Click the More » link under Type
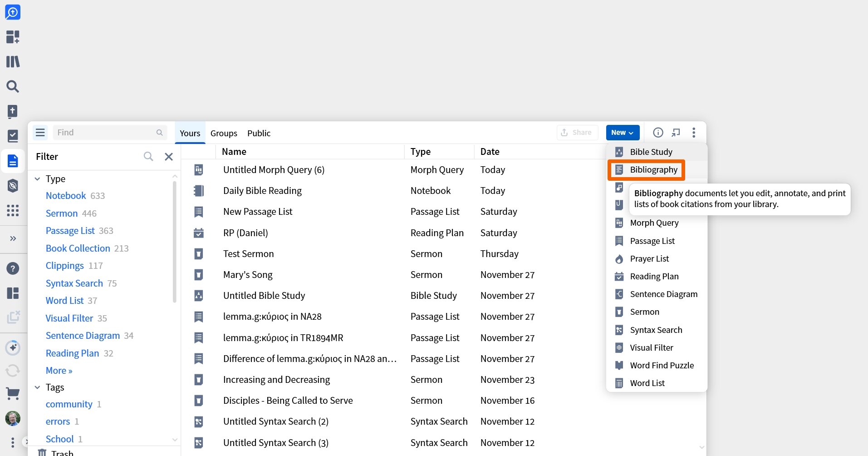The image size is (868, 456). (59, 371)
